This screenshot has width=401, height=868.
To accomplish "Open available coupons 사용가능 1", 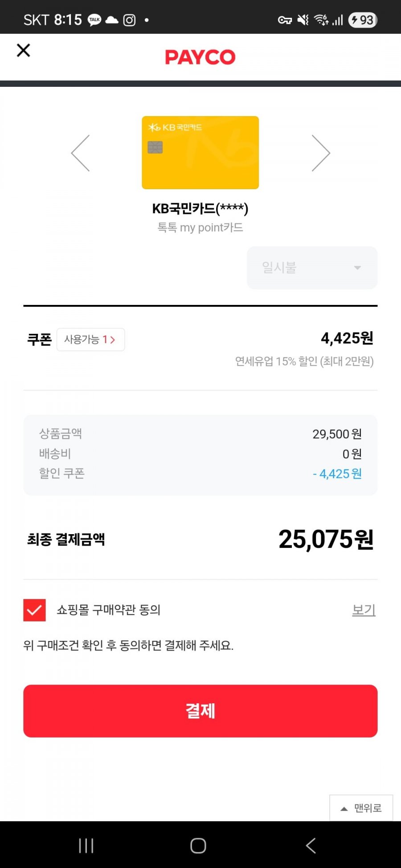I will 90,340.
